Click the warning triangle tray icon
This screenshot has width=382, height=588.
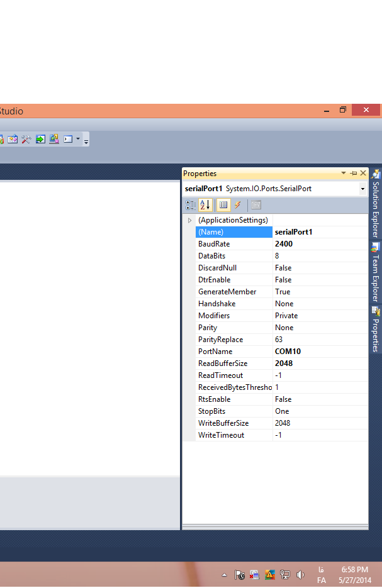(x=269, y=575)
